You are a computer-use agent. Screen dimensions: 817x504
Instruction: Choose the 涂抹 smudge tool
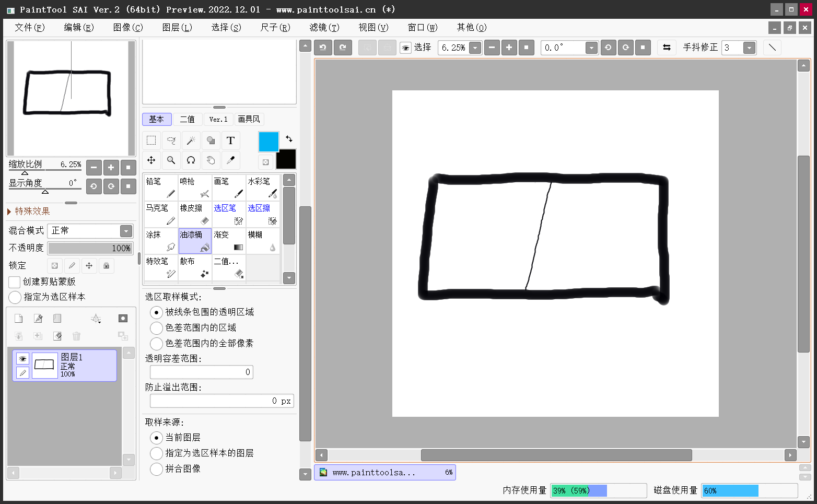coord(161,241)
